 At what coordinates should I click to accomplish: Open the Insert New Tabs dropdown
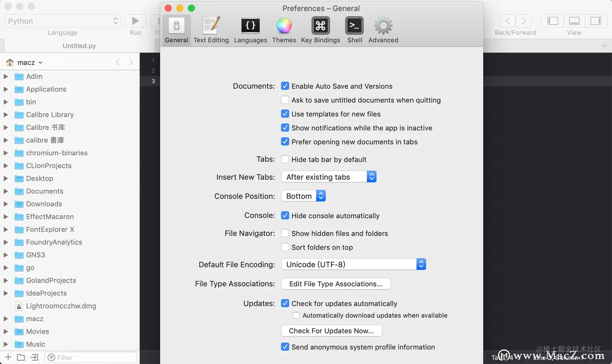coord(329,177)
